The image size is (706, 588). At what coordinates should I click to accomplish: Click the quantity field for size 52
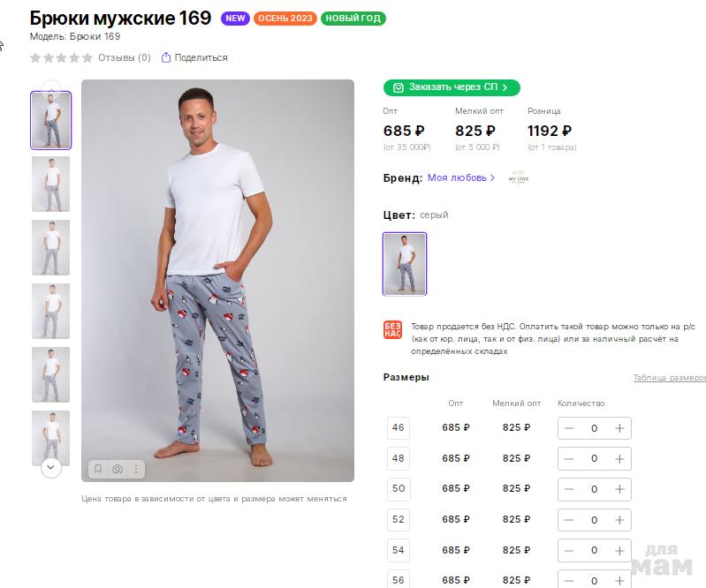pyautogui.click(x=594, y=520)
